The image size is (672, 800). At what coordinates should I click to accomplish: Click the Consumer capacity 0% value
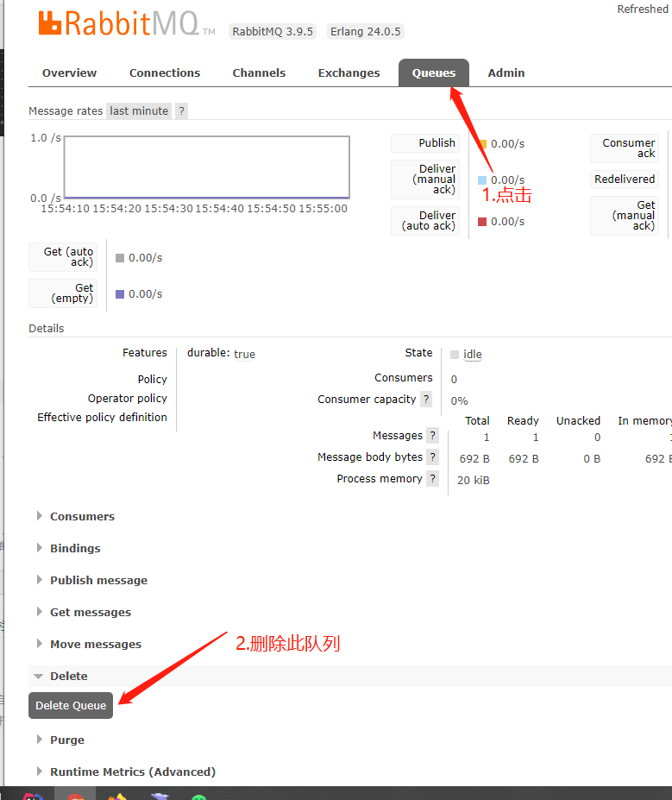pos(459,400)
